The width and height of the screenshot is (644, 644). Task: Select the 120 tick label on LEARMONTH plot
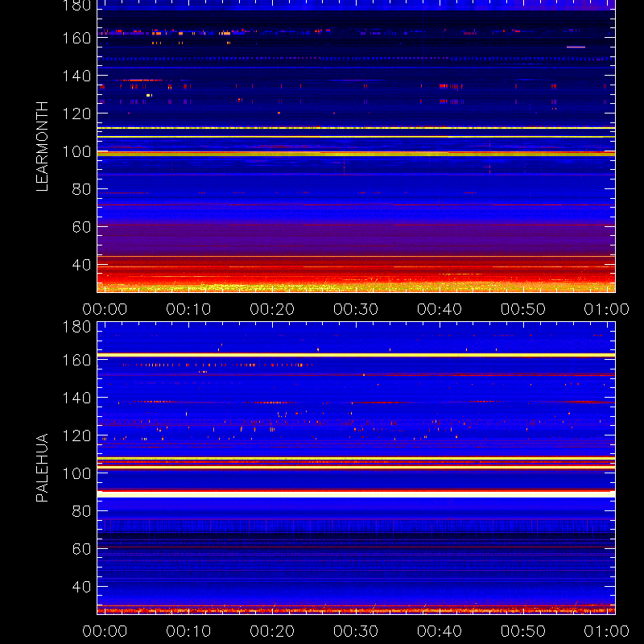(76, 114)
